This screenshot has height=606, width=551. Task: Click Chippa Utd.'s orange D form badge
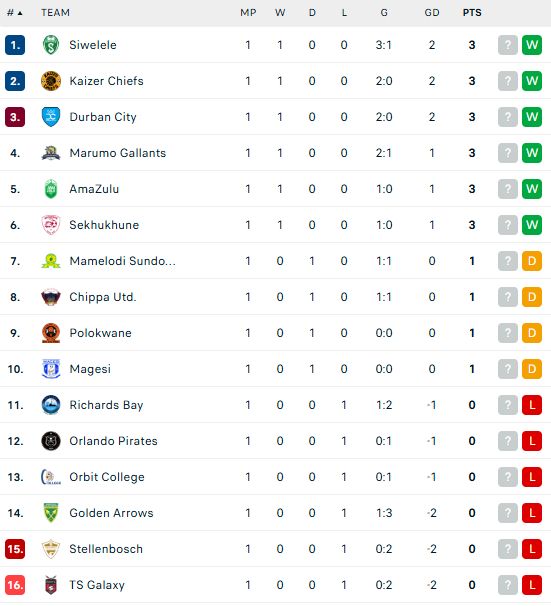pos(532,297)
